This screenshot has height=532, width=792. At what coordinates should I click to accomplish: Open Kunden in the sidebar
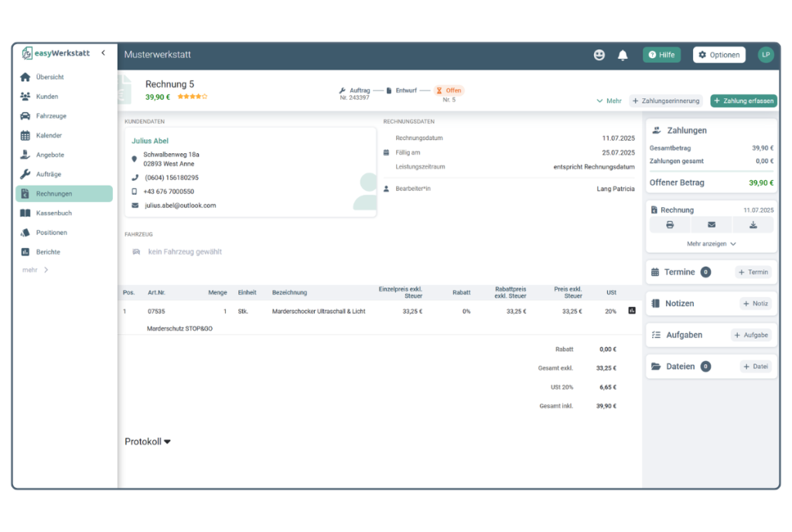pyautogui.click(x=46, y=97)
